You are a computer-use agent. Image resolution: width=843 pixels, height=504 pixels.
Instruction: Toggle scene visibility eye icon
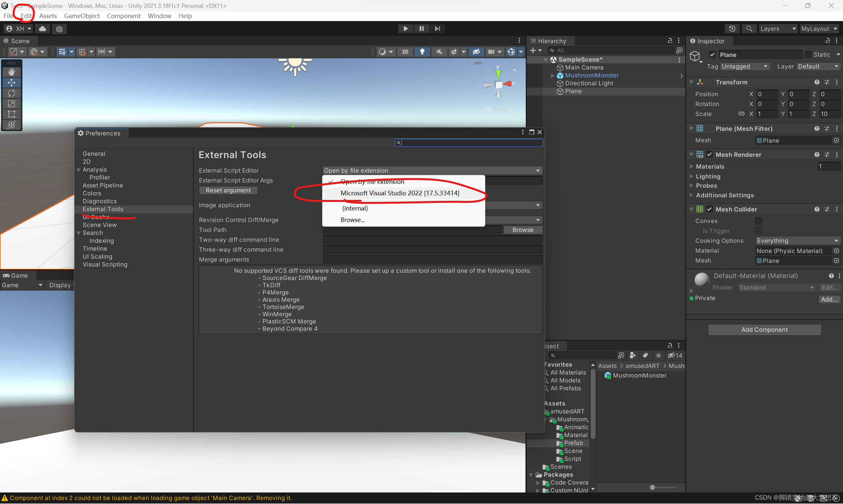pyautogui.click(x=476, y=52)
